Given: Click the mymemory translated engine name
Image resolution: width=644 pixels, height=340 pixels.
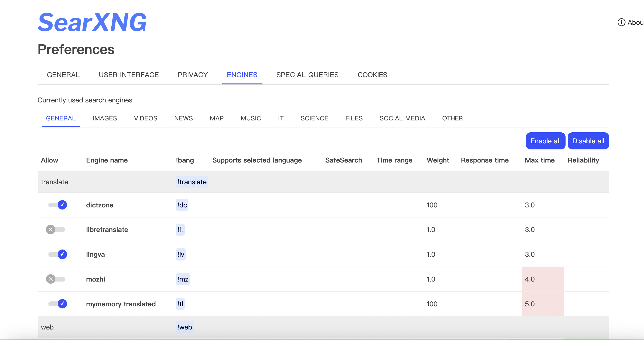Looking at the screenshot, I should click(121, 304).
